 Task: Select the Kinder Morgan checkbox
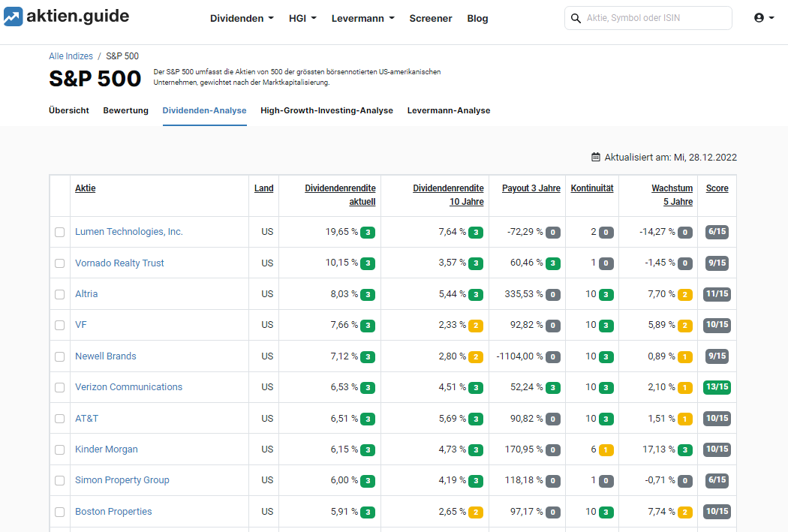click(x=60, y=449)
